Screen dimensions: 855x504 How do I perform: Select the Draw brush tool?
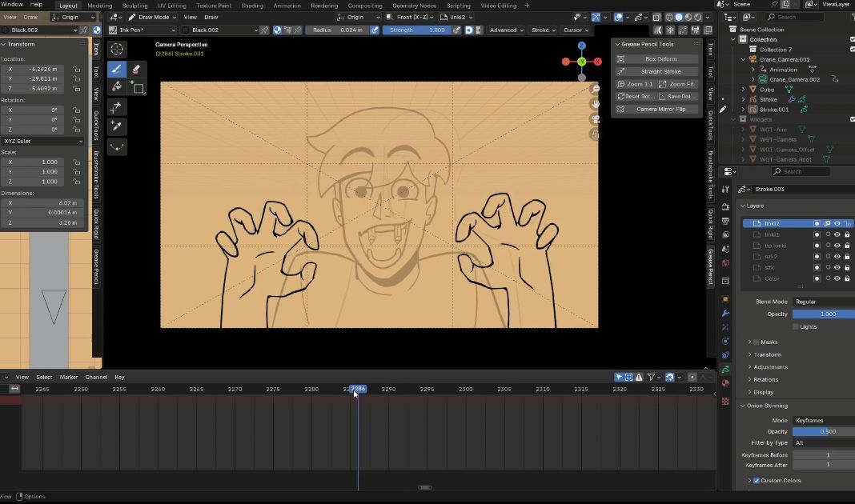click(x=117, y=70)
